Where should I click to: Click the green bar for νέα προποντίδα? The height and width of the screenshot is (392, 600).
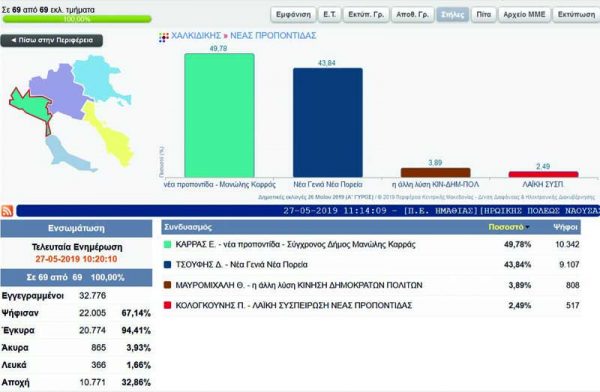point(219,115)
